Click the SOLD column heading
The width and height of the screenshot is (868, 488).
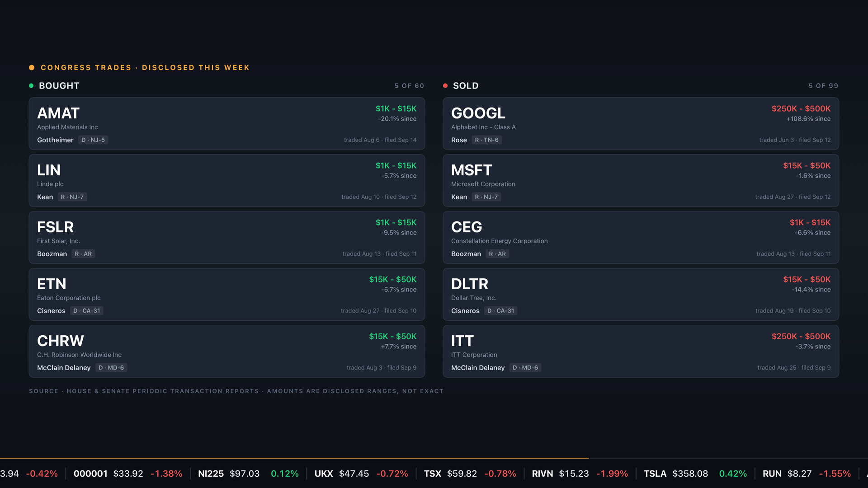466,86
